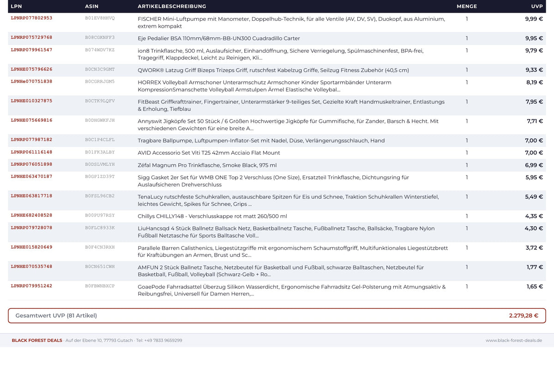Image resolution: width=554 pixels, height=392 pixels.
Task: Select LPN LPNHE682408528
Action: (31, 215)
